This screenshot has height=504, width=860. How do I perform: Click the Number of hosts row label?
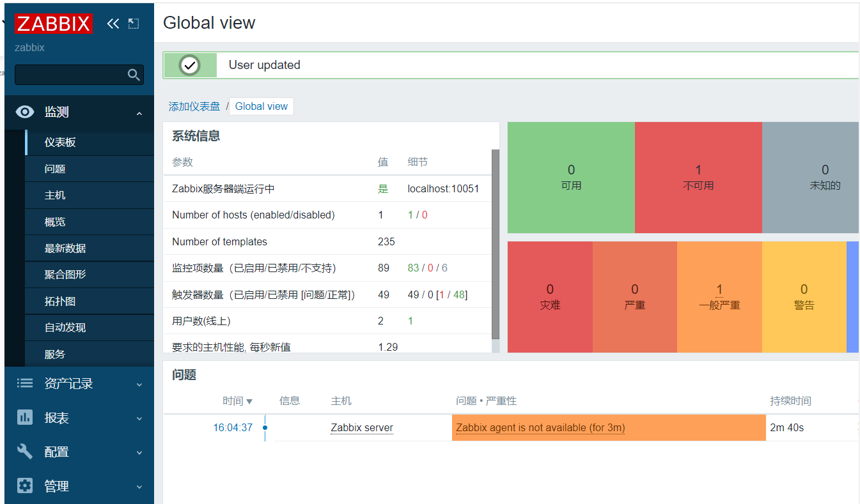coord(253,215)
